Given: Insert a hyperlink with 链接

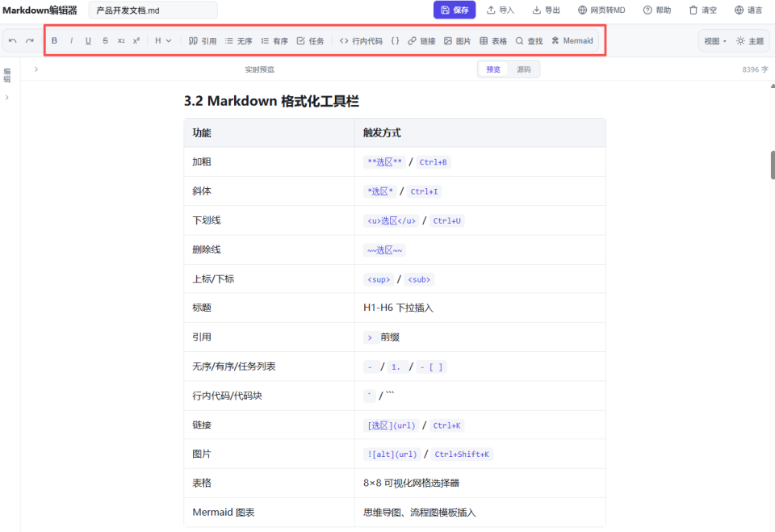Looking at the screenshot, I should (421, 41).
